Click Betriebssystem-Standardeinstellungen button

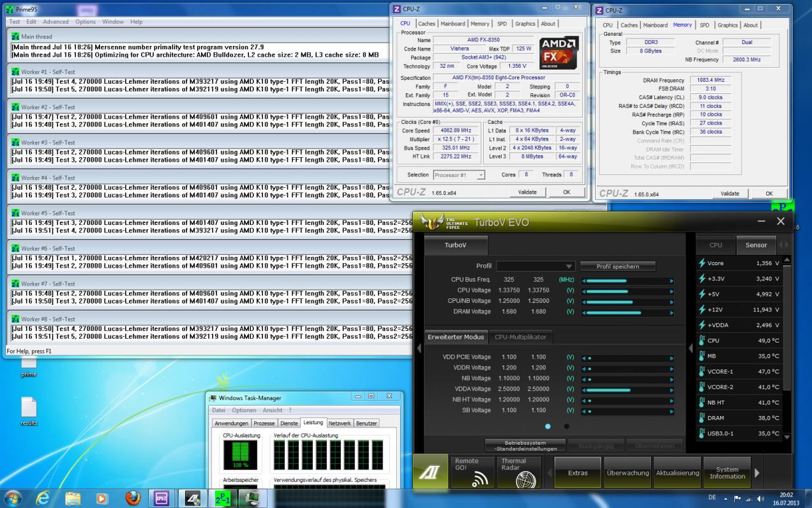pos(526,445)
